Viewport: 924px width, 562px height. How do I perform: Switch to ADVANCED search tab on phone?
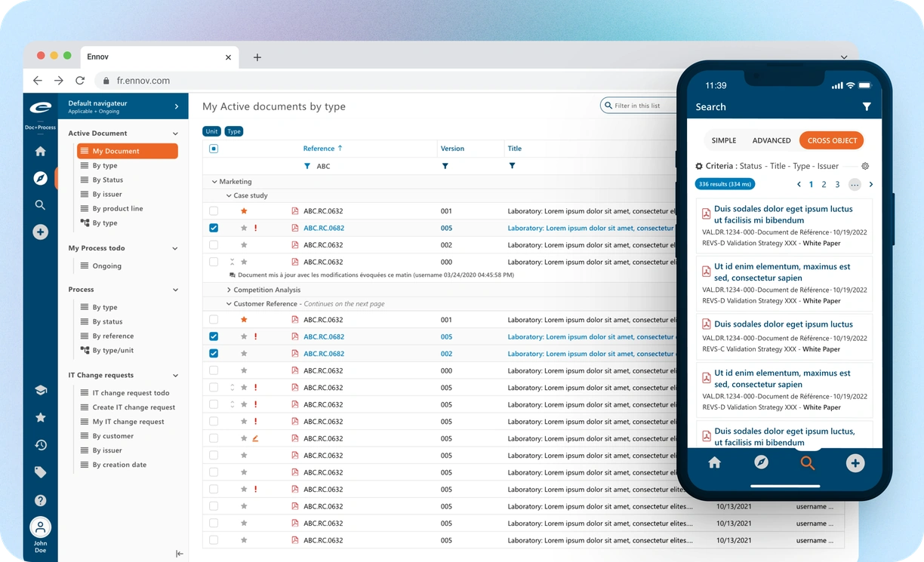point(772,140)
